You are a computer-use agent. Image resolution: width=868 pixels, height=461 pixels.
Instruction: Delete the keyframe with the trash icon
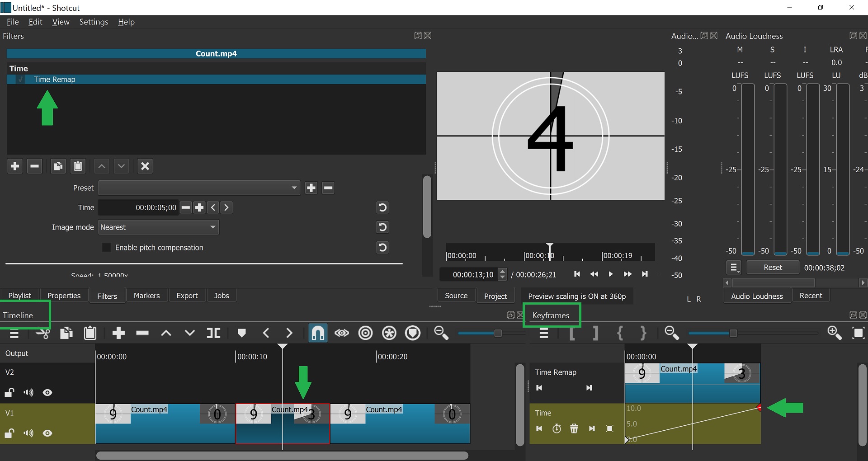(x=574, y=428)
